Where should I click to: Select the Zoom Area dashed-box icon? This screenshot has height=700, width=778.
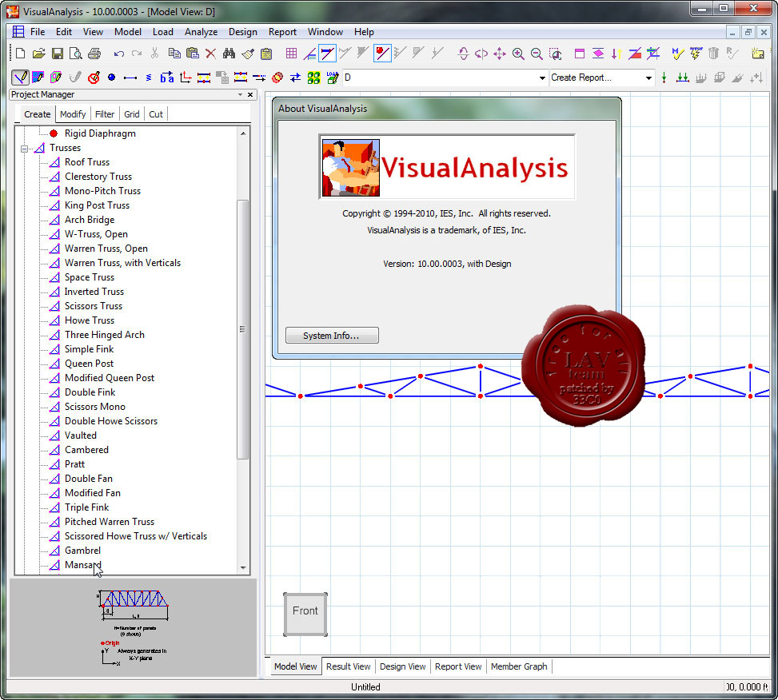tap(555, 54)
